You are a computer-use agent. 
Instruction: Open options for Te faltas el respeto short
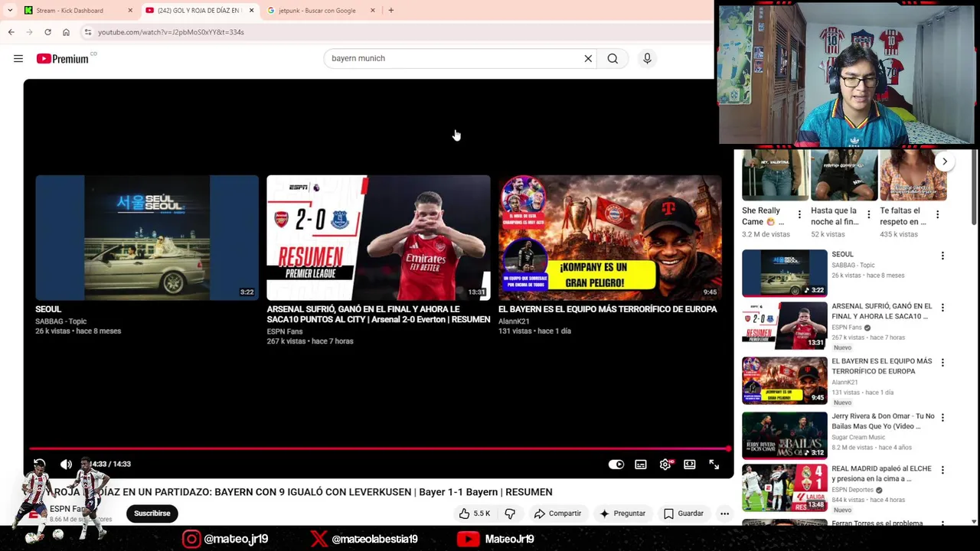coord(937,215)
